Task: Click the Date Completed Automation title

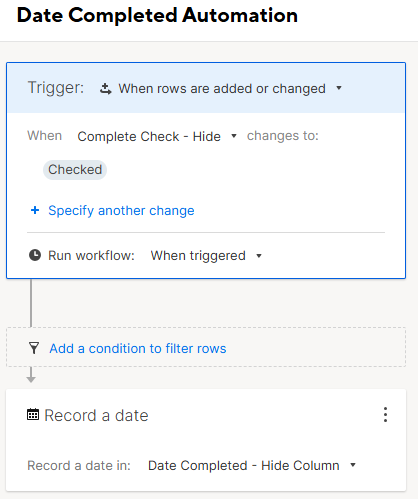Action: click(x=157, y=15)
